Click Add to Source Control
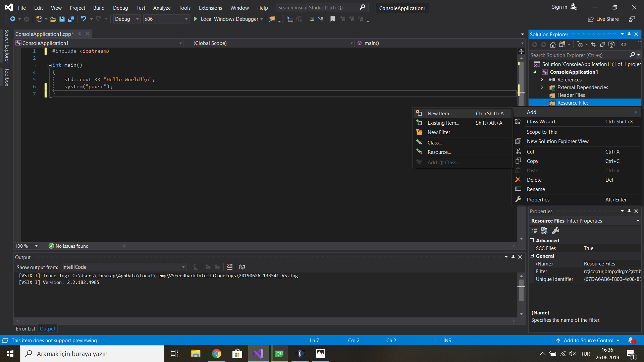Screen dimensions: 644x362 pyautogui.click(x=588, y=340)
